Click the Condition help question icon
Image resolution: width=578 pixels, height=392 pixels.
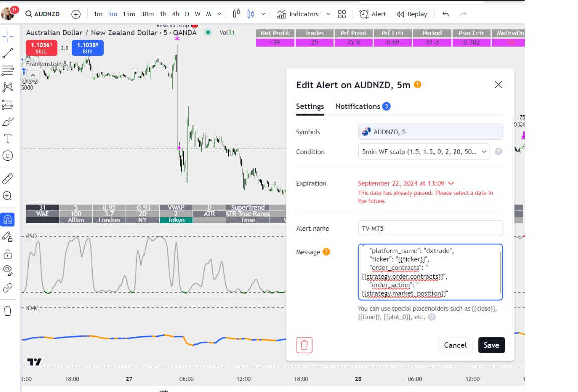coord(498,152)
